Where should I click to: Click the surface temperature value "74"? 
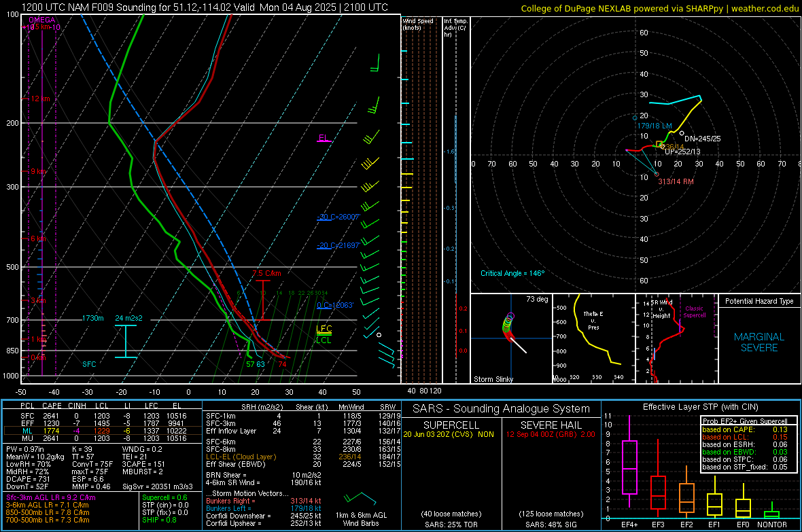(x=282, y=364)
